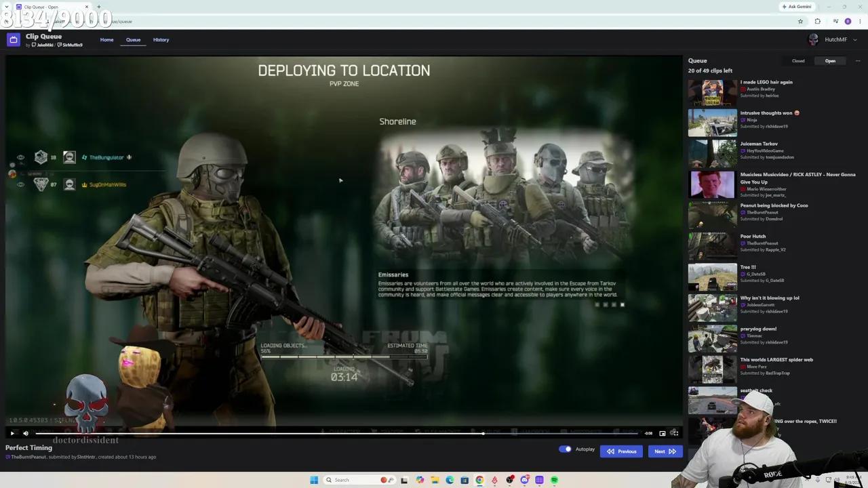This screenshot has height=488, width=868.
Task: Open Spotify from the taskbar
Action: (554, 480)
